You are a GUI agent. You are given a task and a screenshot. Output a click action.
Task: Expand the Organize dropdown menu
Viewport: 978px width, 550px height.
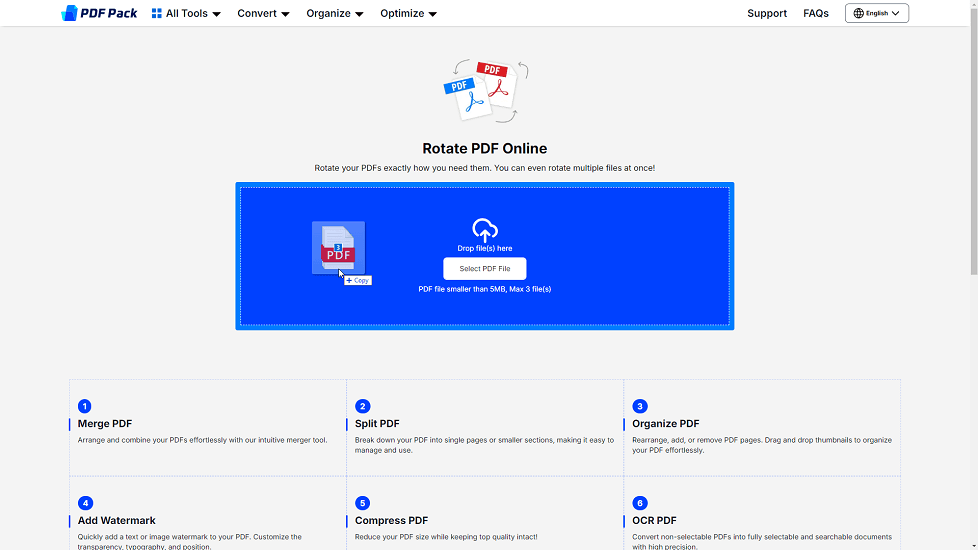pyautogui.click(x=335, y=14)
